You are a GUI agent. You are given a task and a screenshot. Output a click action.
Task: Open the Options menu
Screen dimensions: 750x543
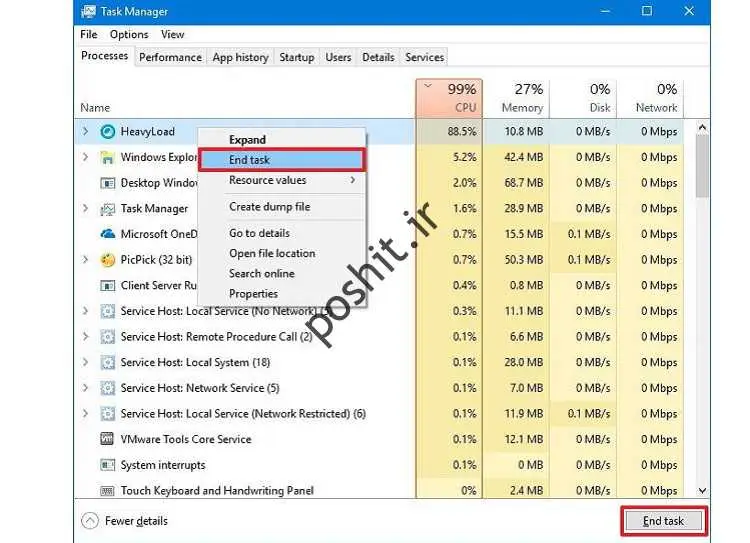pos(129,34)
